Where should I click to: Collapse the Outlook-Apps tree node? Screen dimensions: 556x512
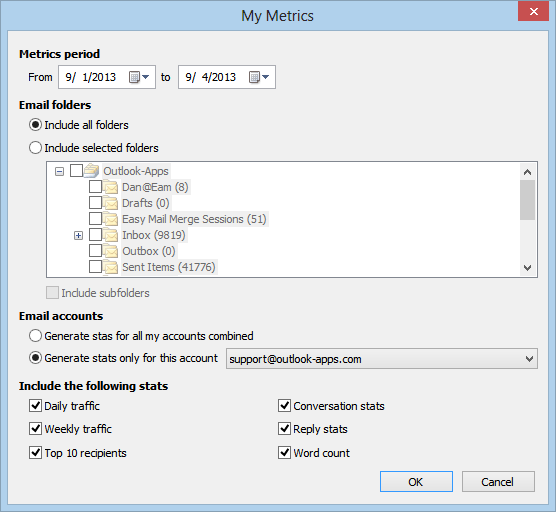click(60, 172)
